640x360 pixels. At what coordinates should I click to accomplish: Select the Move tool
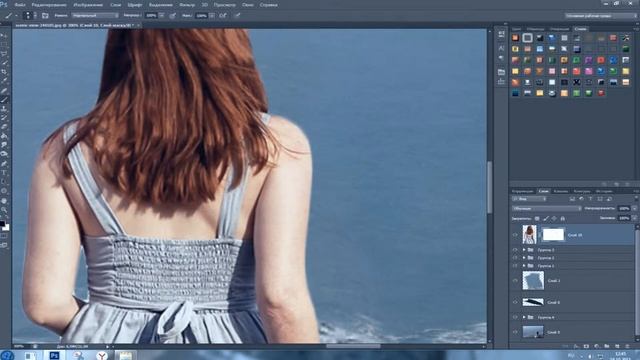pyautogui.click(x=4, y=36)
